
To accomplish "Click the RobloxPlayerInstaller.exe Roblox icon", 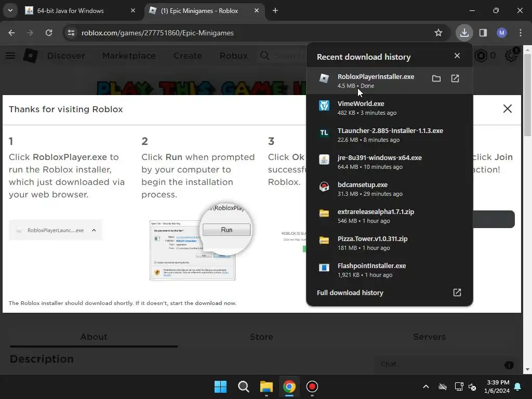I will pos(324,78).
